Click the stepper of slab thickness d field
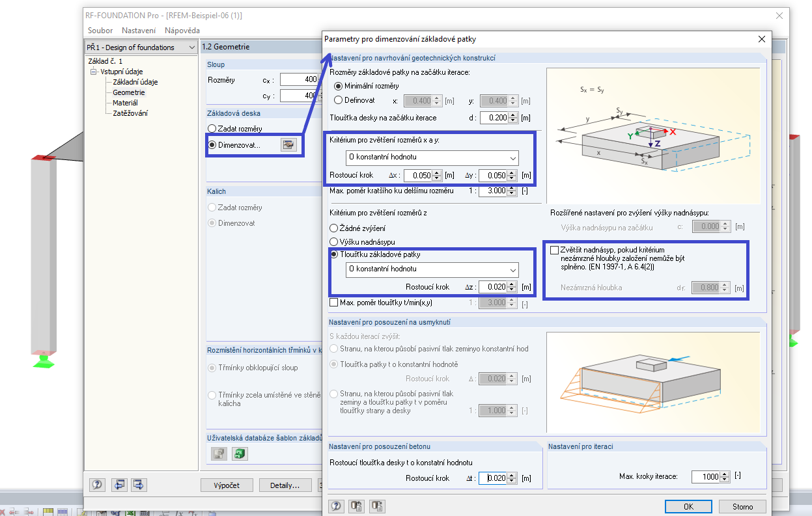812x516 pixels. [x=513, y=118]
